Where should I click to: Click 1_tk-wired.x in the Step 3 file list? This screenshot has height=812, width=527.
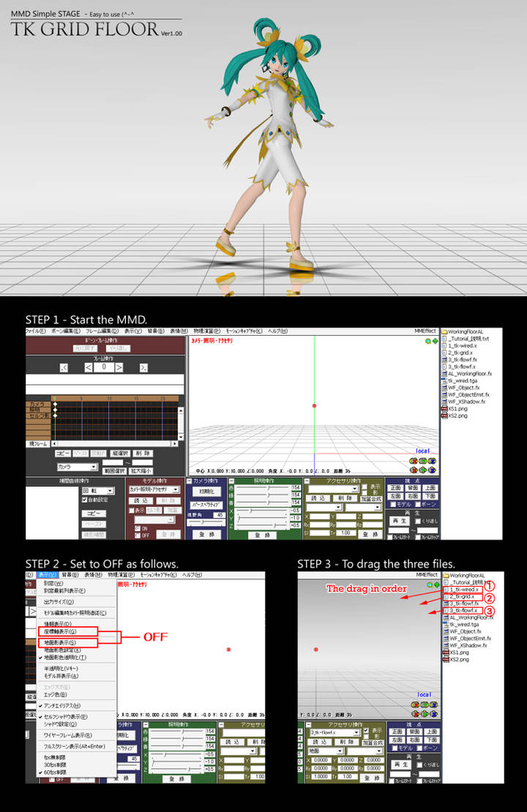point(464,590)
